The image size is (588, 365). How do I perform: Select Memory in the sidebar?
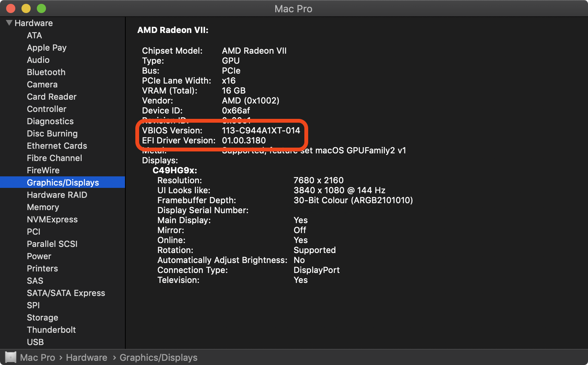tap(43, 207)
